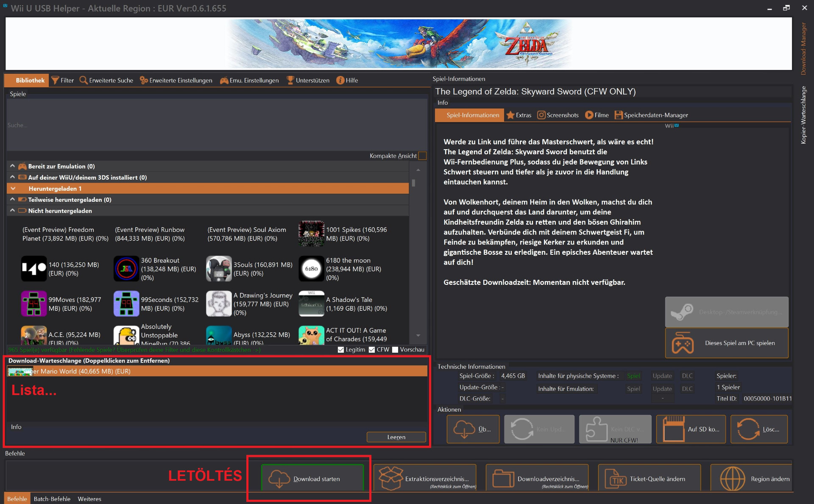Switch to the Batch-Befehle tab
Viewport: 814px width, 504px height.
click(52, 498)
